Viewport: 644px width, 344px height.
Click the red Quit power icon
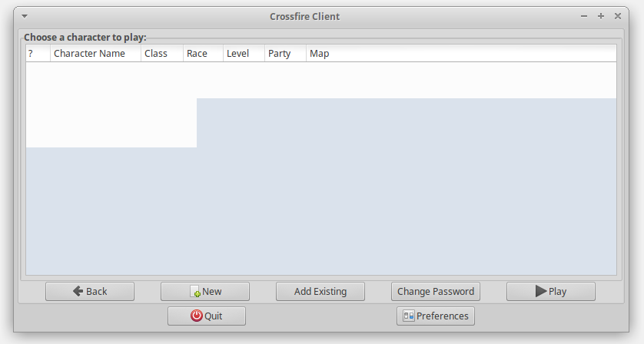click(197, 316)
